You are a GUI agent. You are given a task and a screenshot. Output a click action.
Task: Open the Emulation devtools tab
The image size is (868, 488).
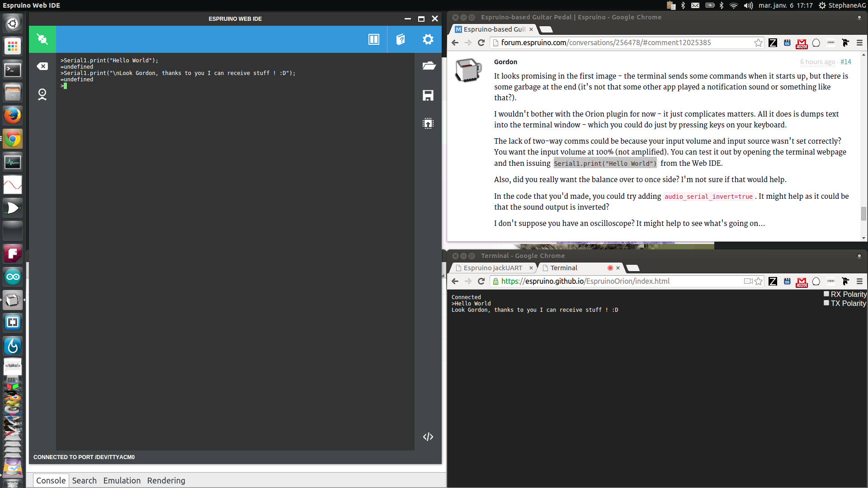click(x=122, y=480)
